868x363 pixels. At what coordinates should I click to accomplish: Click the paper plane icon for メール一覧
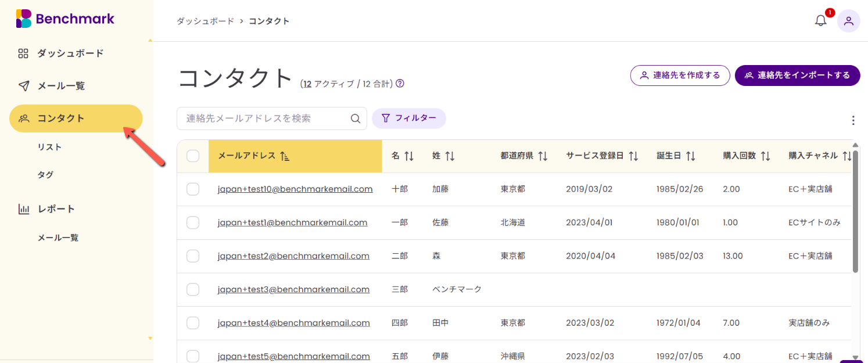point(23,86)
